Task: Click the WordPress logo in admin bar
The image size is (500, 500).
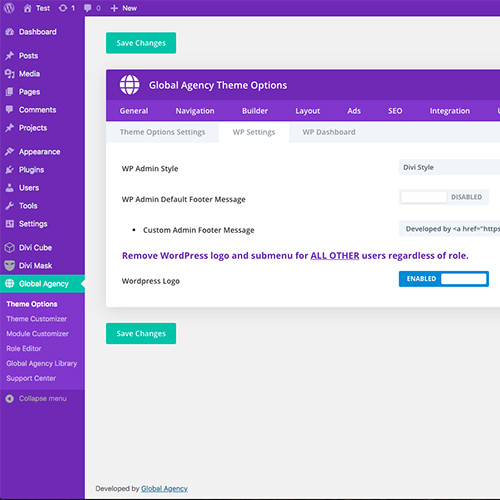Action: tap(9, 8)
